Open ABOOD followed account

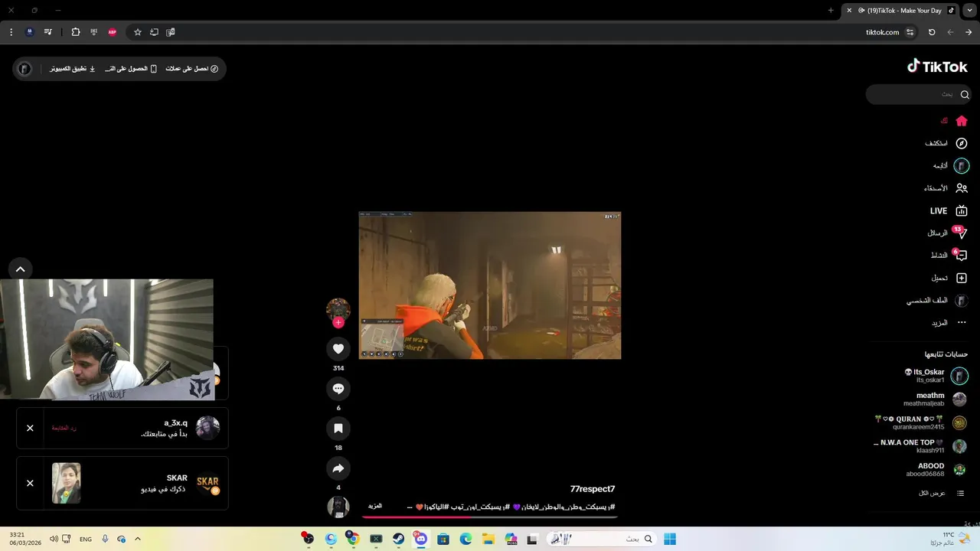tap(936, 470)
